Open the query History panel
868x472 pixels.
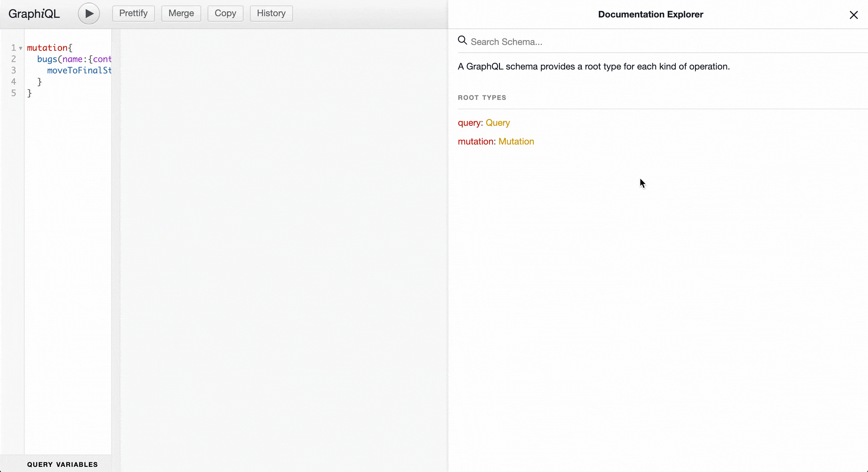(x=271, y=14)
